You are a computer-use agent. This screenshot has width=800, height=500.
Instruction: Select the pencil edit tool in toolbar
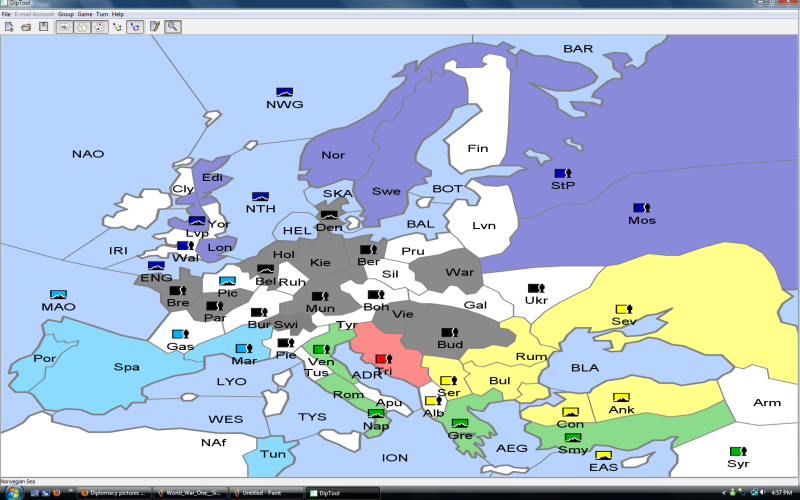(x=155, y=26)
